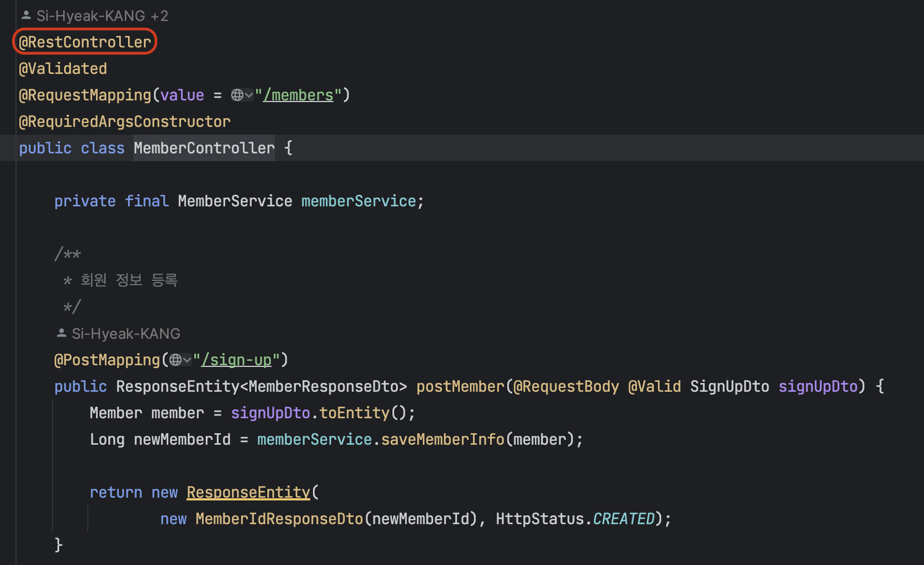Click the author hint above @PostMapping
924x565 pixels.
tap(118, 334)
